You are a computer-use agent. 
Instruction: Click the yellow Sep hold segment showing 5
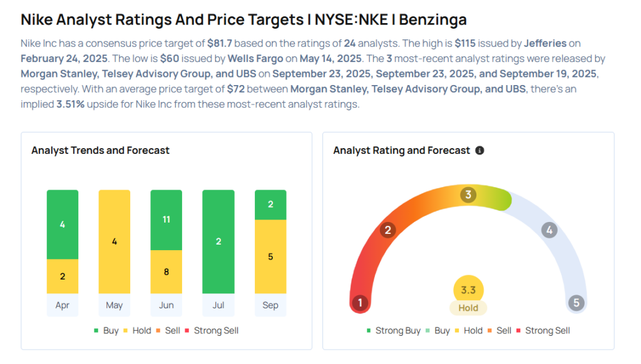[x=270, y=256]
